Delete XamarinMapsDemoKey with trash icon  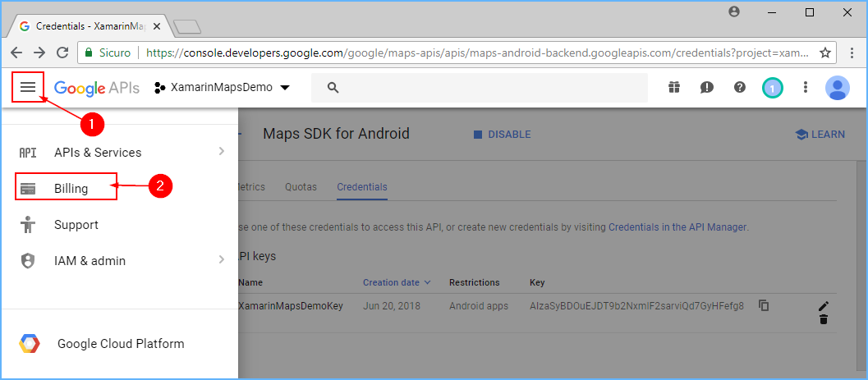[x=824, y=319]
